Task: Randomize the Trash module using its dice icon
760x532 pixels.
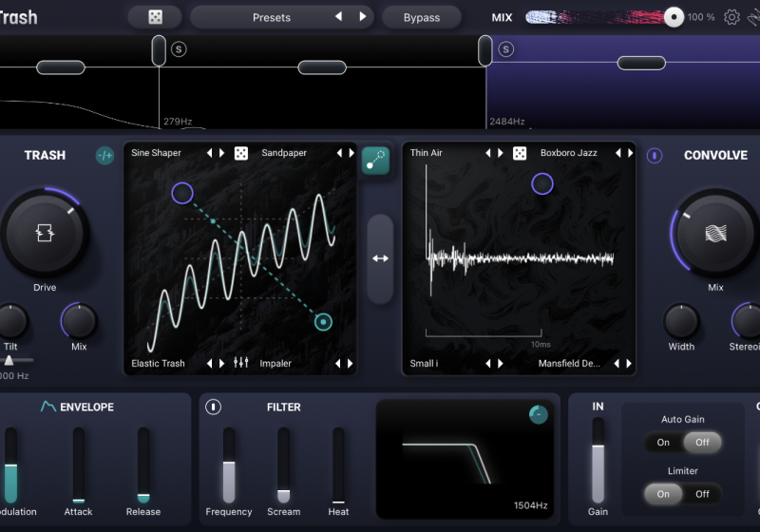Action: pyautogui.click(x=241, y=153)
